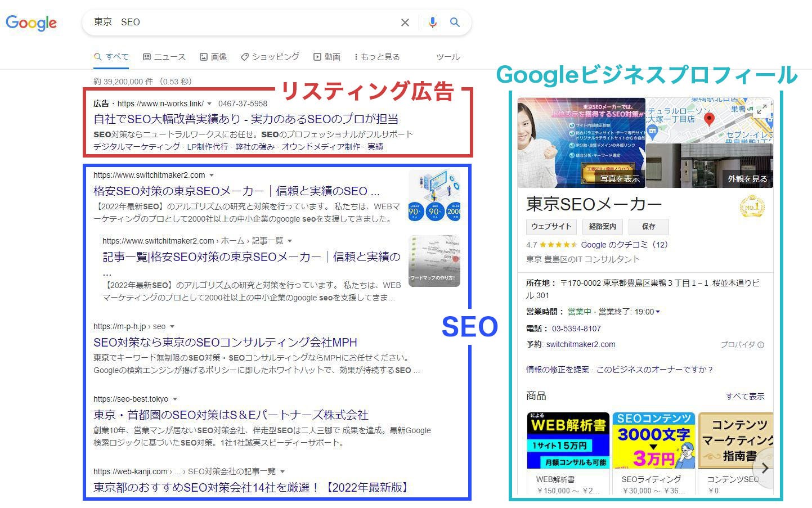Open ad sitelink デジタルマーケティング
The height and width of the screenshot is (508, 812).
137,147
